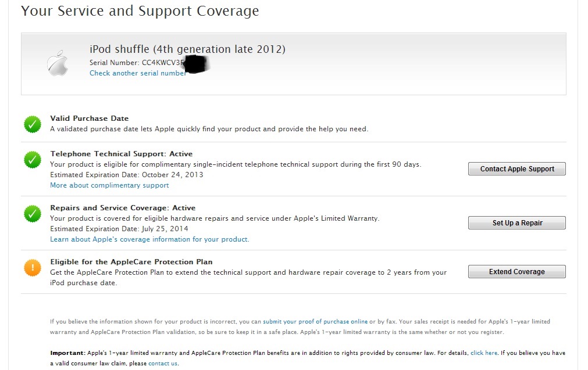Click green checkmark beside Repairs and Service Coverage

33,214
